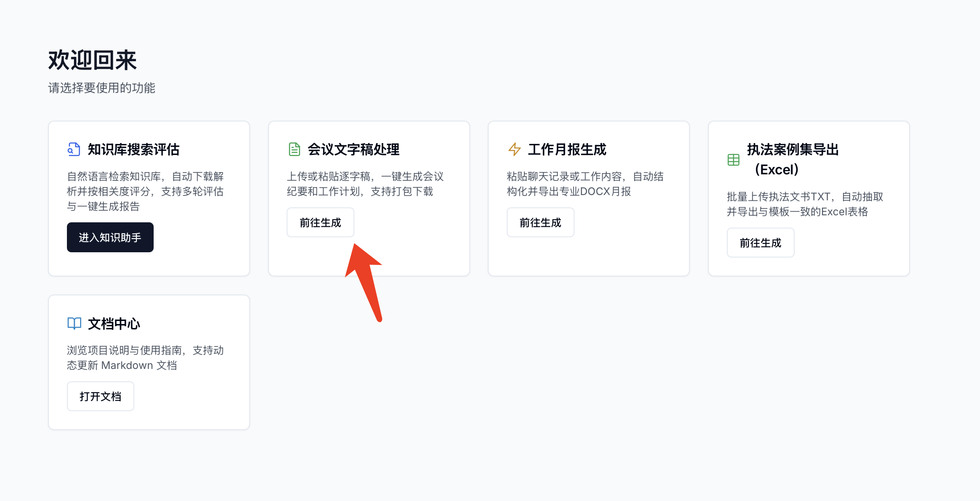
Task: Click the 文档中心 card title
Action: pyautogui.click(x=114, y=324)
